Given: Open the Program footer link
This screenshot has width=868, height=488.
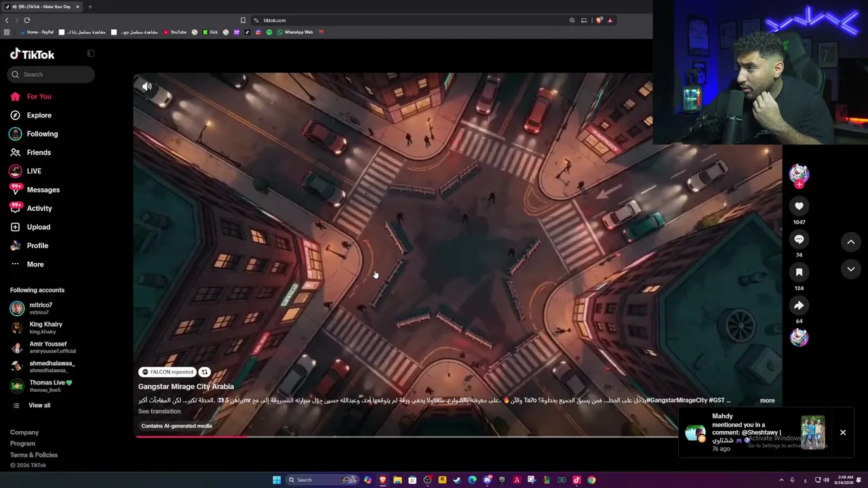Looking at the screenshot, I should pyautogui.click(x=22, y=444).
